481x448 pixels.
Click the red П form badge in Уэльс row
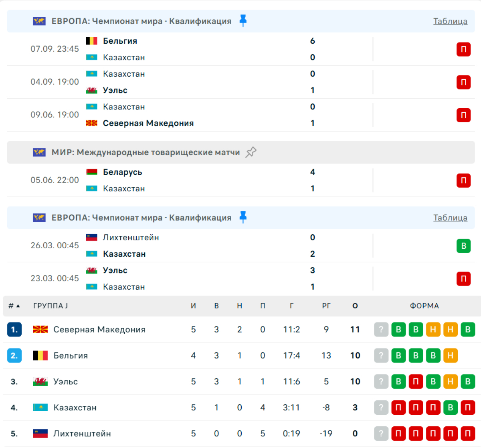416,382
